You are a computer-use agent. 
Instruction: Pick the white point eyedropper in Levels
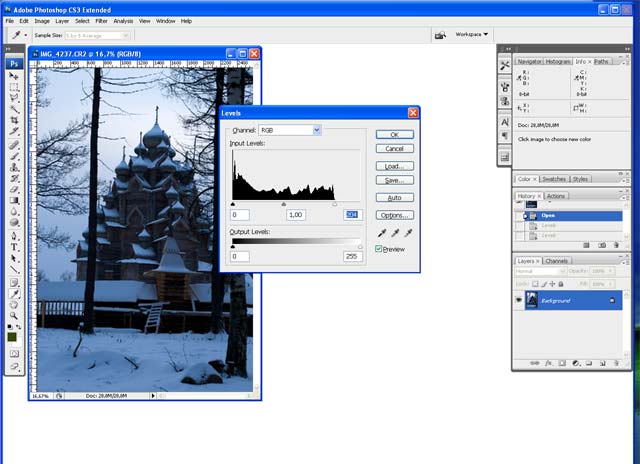[408, 233]
